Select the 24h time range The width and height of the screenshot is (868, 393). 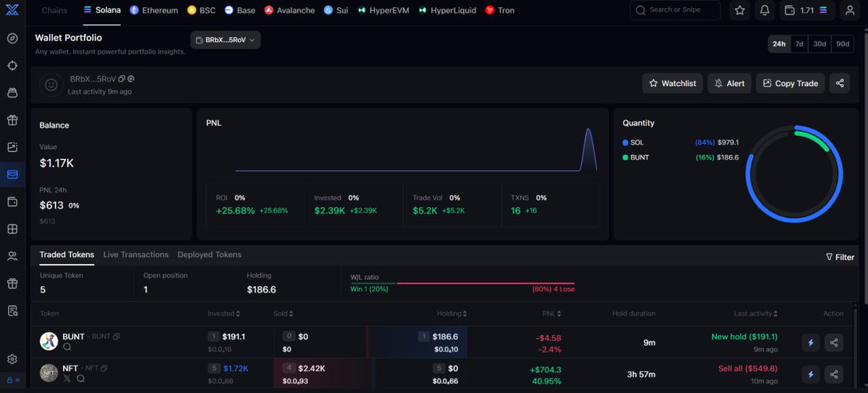click(779, 43)
